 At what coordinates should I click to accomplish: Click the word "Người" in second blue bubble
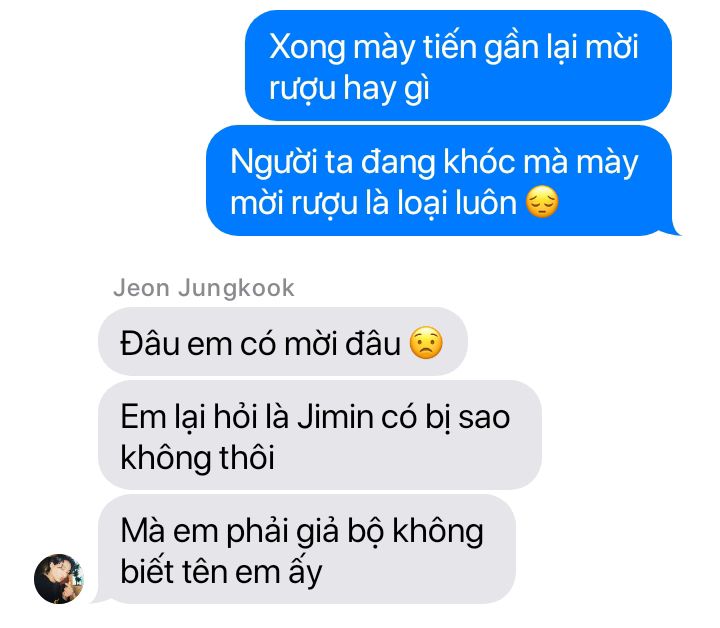tap(273, 163)
